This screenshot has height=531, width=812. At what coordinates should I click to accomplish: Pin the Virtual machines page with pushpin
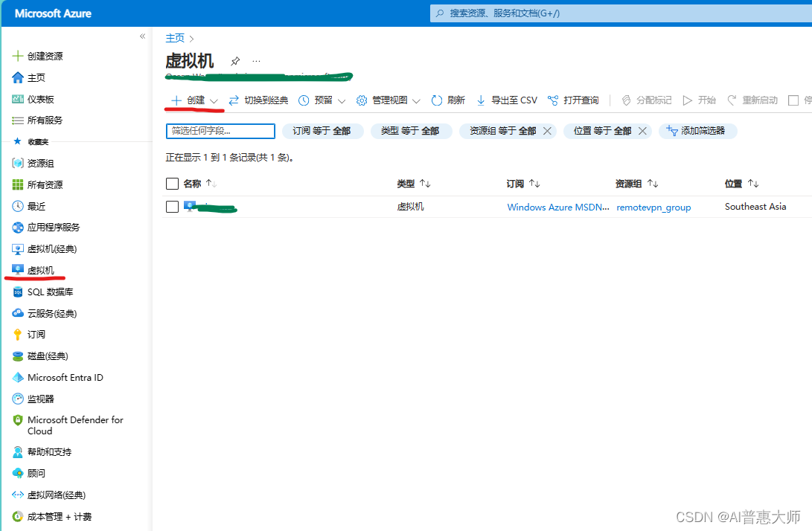[235, 61]
